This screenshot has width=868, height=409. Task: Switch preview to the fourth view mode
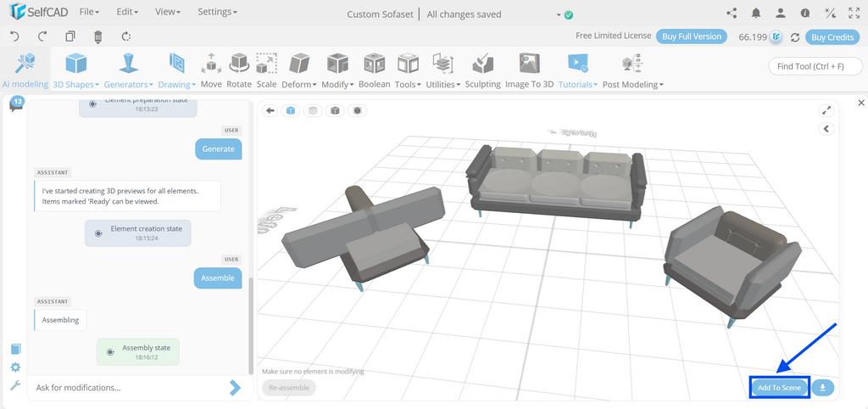[x=357, y=111]
